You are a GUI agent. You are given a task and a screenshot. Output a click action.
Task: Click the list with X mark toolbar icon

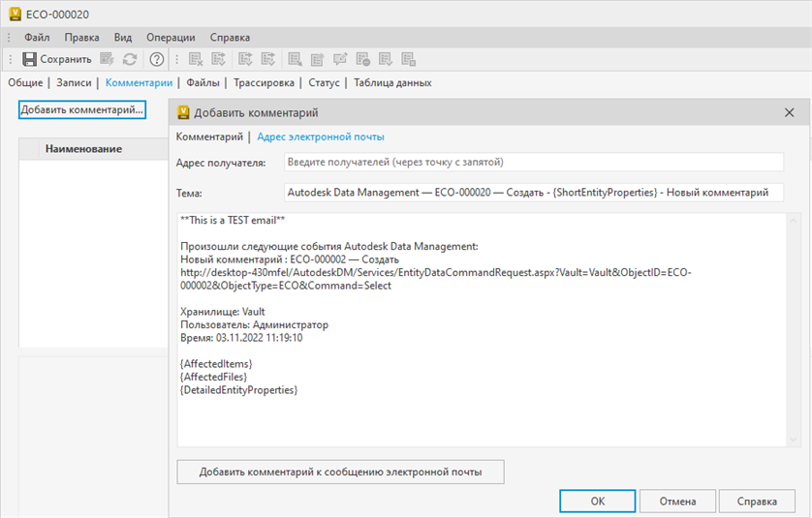tap(196, 59)
